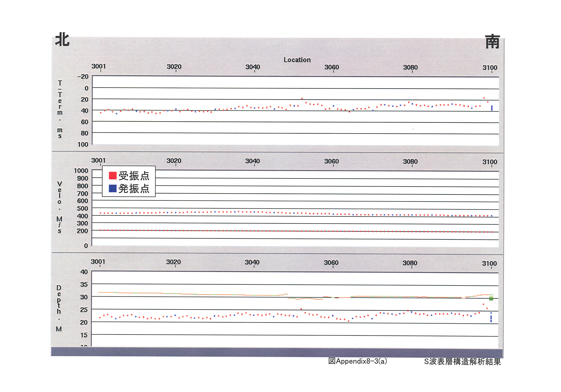The image size is (561, 392).
Task: Click 3060 on the T-Term chart axis
Action: (x=332, y=67)
